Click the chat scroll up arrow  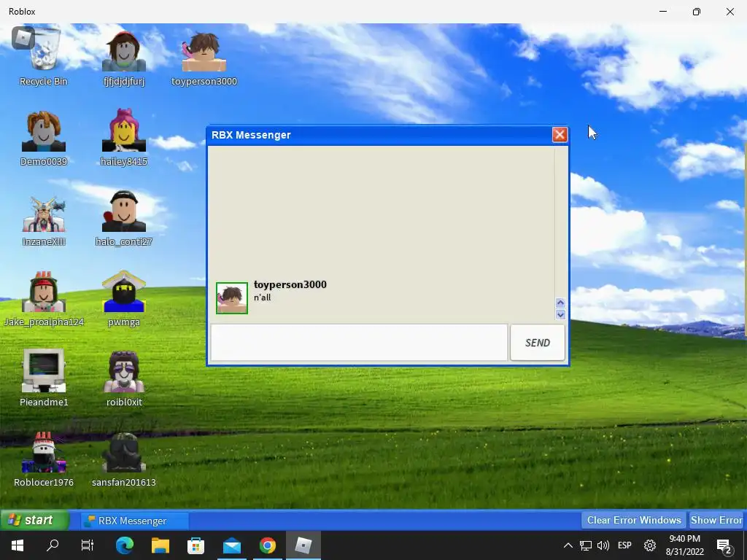click(x=560, y=303)
